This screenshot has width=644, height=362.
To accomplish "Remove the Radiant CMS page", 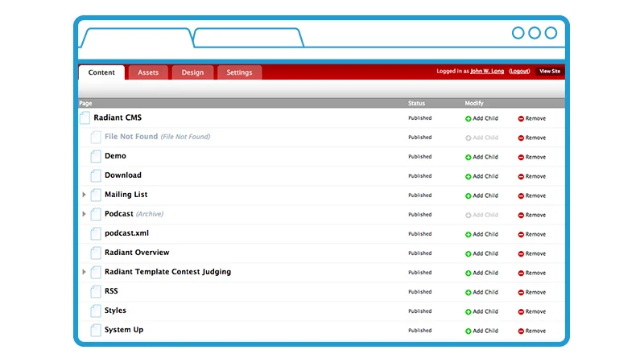I will [x=532, y=118].
